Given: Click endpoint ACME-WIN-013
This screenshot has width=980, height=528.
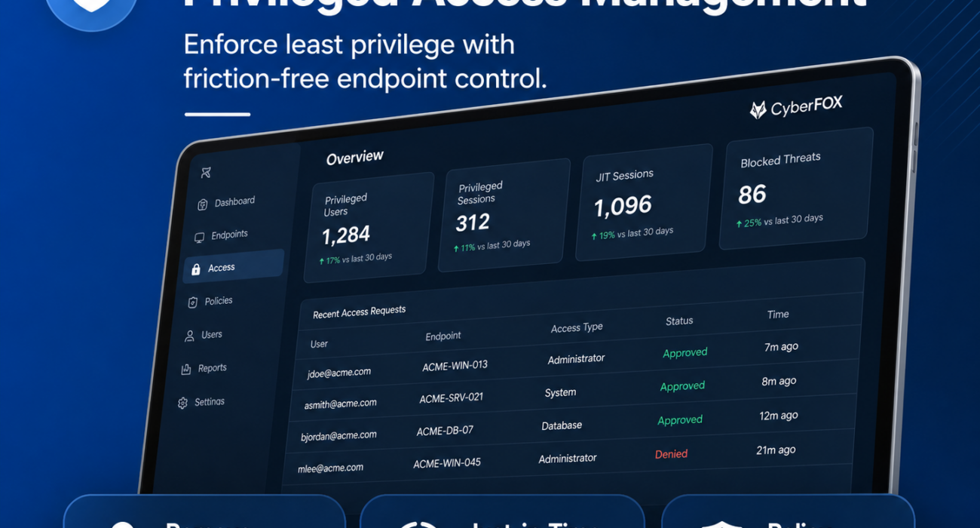Looking at the screenshot, I should tap(455, 366).
